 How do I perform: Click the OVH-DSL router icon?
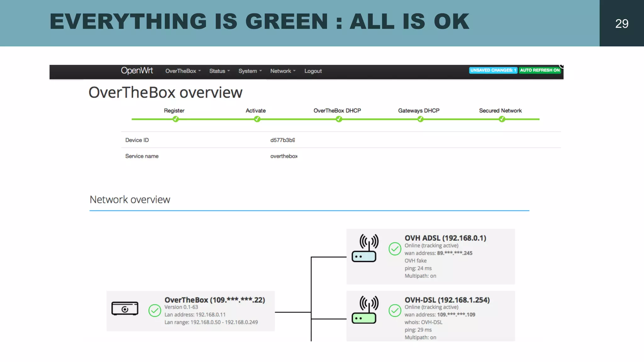365,310
